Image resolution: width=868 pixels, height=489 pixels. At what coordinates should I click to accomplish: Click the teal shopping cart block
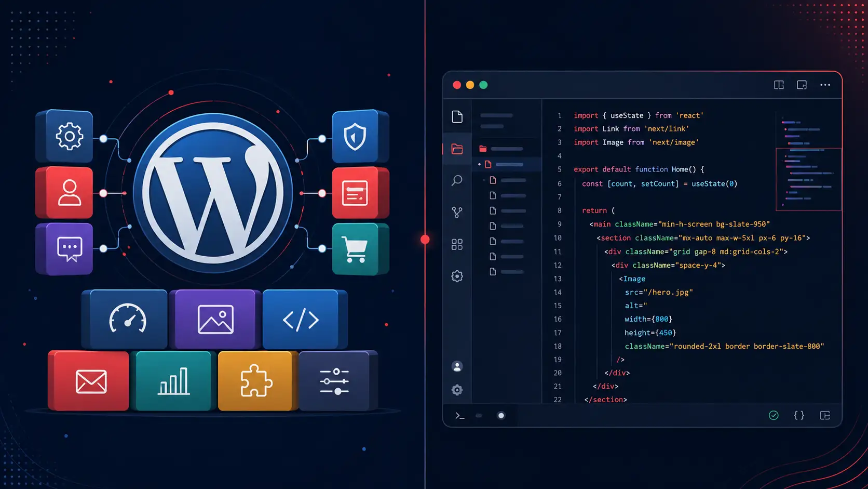[360, 249]
